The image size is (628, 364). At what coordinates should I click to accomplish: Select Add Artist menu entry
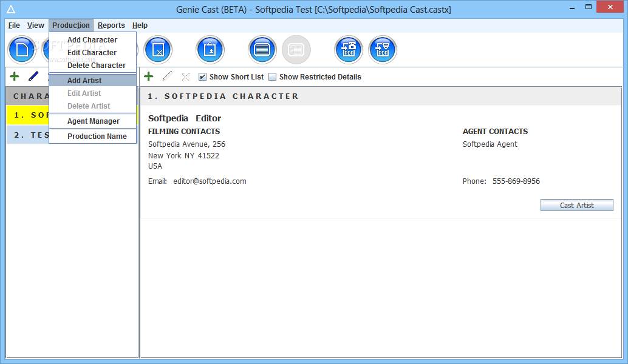pyautogui.click(x=92, y=81)
